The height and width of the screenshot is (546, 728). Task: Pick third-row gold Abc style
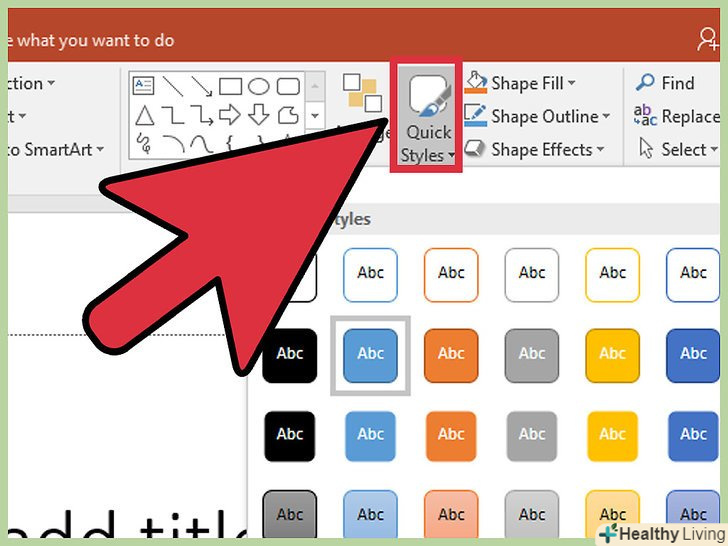click(612, 436)
